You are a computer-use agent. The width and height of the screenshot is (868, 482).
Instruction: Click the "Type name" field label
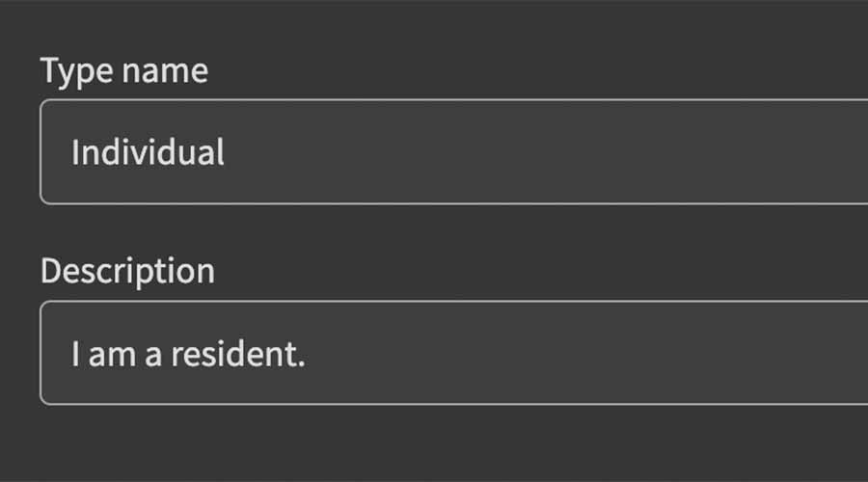click(123, 70)
